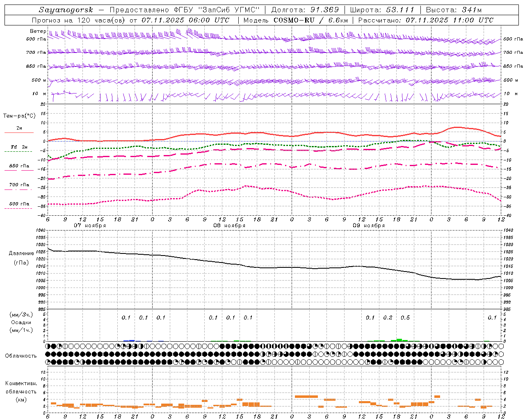The width and height of the screenshot is (525, 420).
Task: Select the 'Прогноз на 120 часа(ов)' forecast header
Action: coord(79,20)
